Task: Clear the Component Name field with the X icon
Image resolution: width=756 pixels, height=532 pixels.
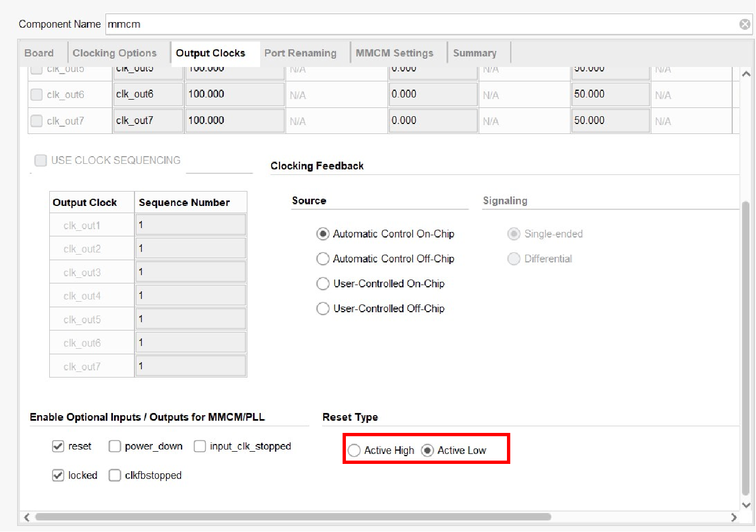Action: tap(745, 24)
